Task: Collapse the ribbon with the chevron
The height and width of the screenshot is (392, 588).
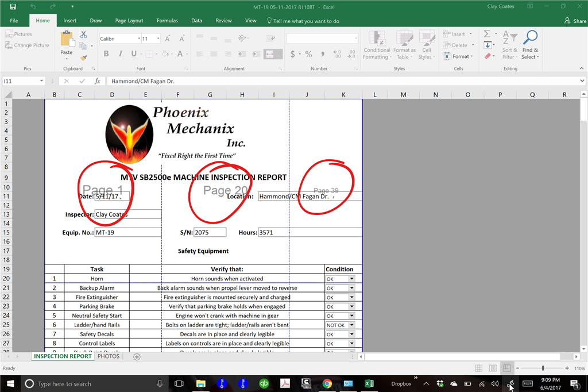Action: [581, 68]
